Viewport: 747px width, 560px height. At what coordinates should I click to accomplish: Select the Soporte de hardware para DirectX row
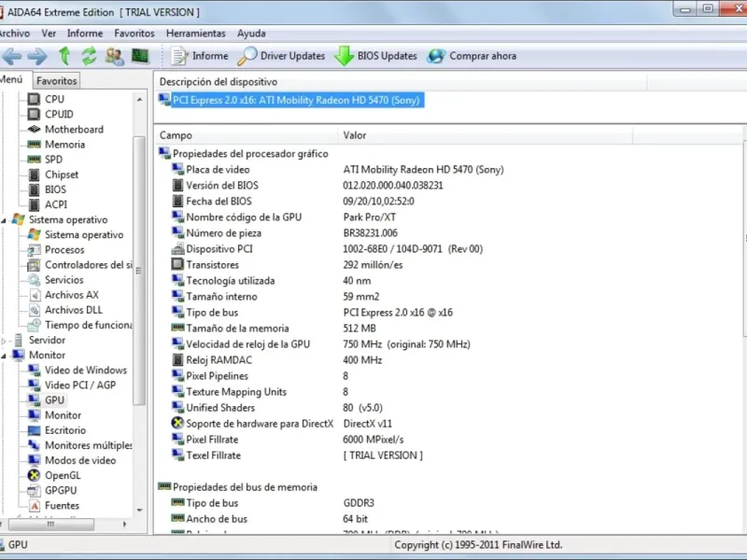281,424
